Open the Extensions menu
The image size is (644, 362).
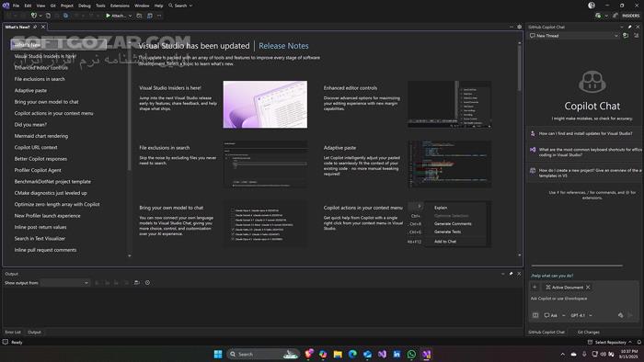pyautogui.click(x=120, y=6)
